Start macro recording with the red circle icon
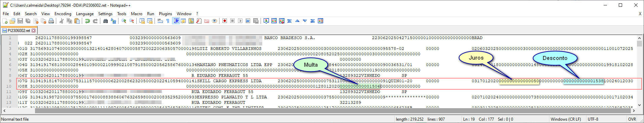 click(225, 21)
